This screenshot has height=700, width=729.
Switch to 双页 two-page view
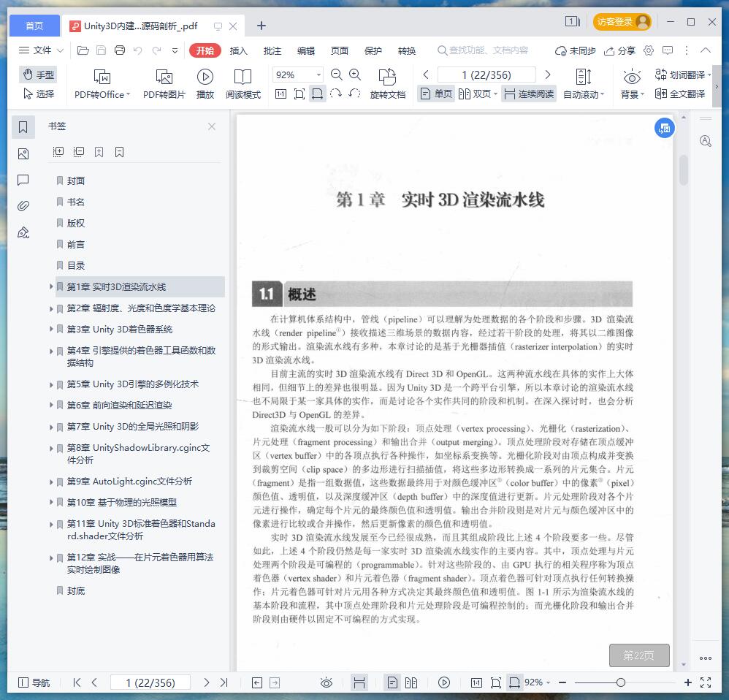(478, 94)
